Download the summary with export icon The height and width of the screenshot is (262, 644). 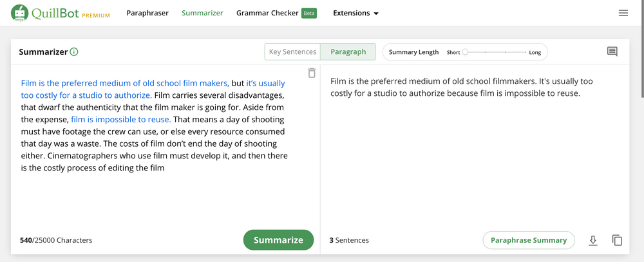[x=593, y=240]
